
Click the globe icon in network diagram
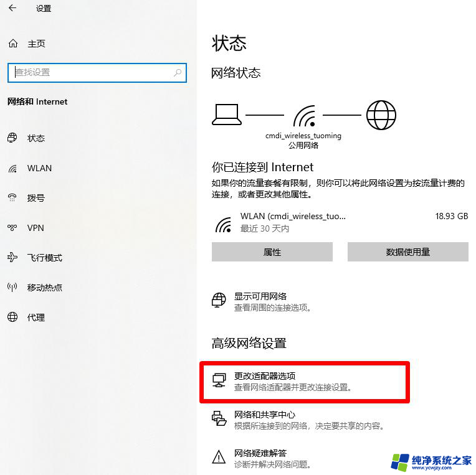pyautogui.click(x=381, y=115)
